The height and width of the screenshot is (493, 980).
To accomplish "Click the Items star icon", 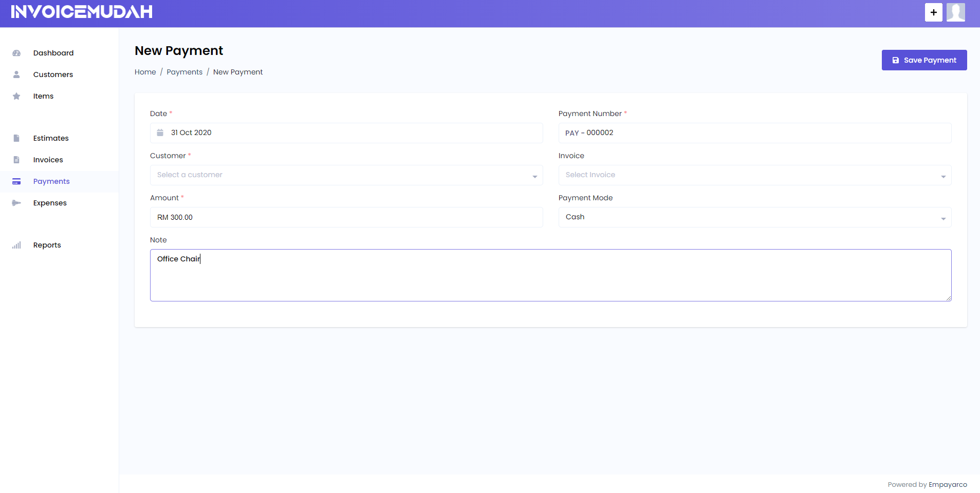I will pyautogui.click(x=17, y=96).
